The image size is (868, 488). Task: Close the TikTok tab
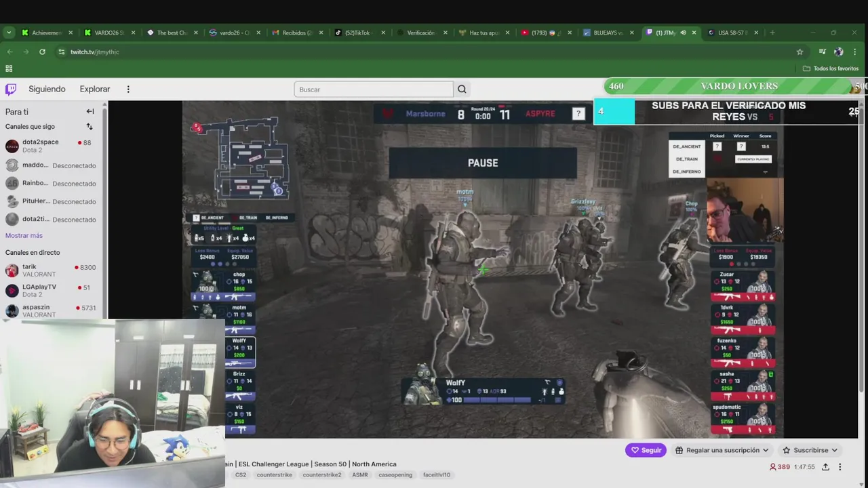[x=383, y=33]
